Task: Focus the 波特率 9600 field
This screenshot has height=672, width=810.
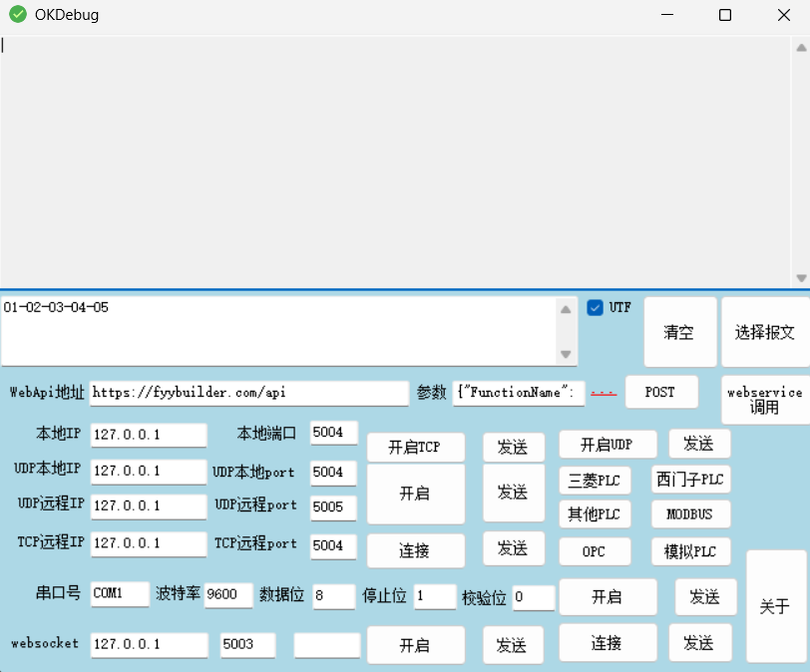Action: pyautogui.click(x=228, y=595)
